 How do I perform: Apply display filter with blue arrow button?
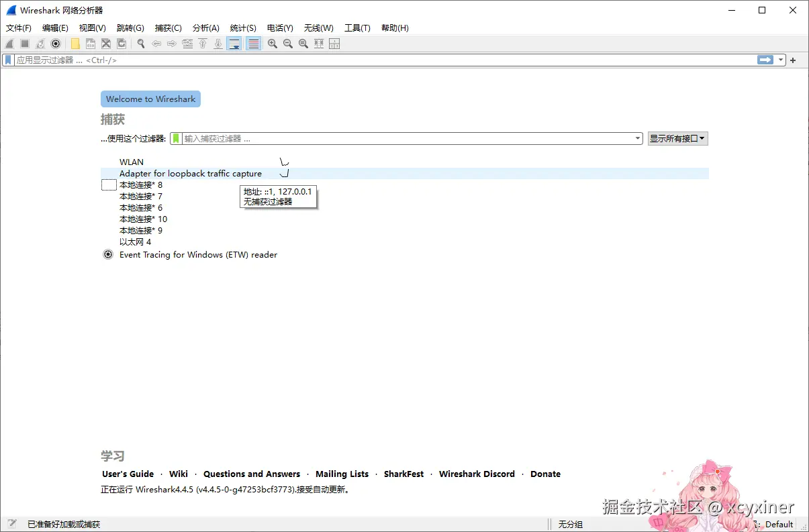pyautogui.click(x=765, y=60)
